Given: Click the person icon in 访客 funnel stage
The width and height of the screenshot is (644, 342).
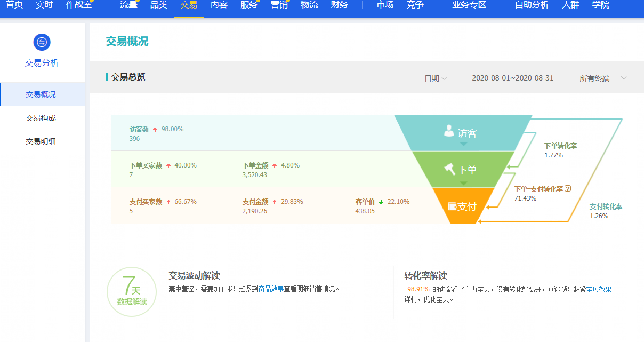Looking at the screenshot, I should tap(449, 131).
